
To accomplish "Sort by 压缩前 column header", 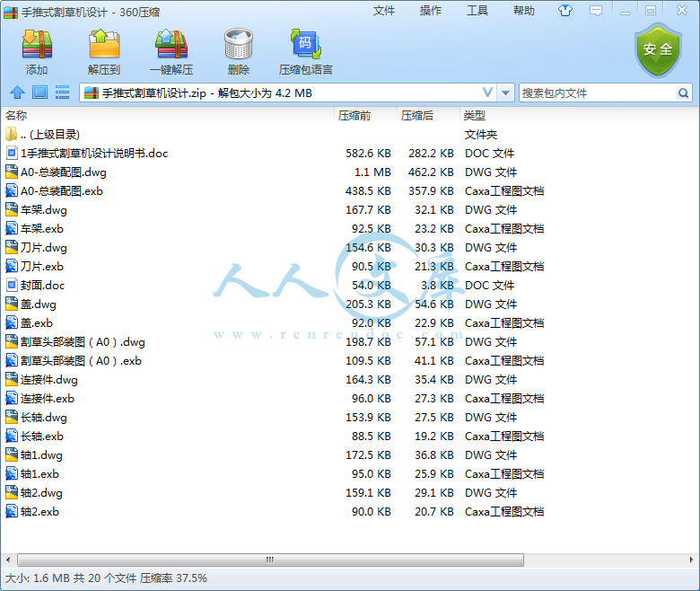I will [x=365, y=115].
